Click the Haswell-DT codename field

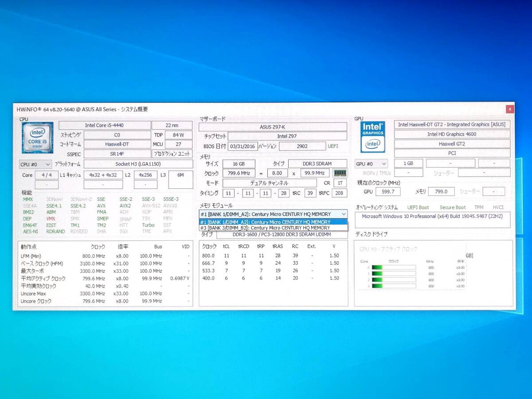click(117, 145)
